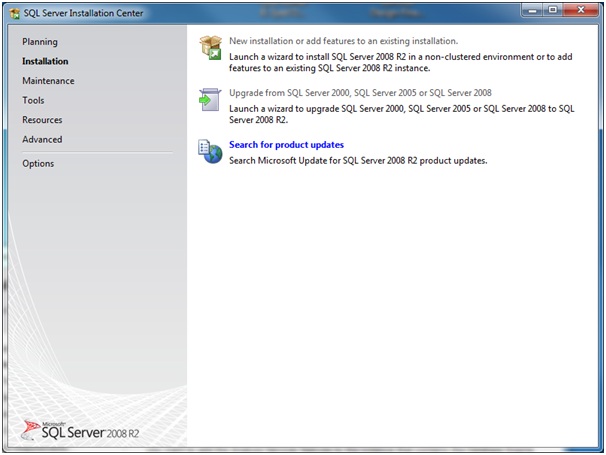Show the Resources section
This screenshot has width=606, height=455.
(x=42, y=120)
